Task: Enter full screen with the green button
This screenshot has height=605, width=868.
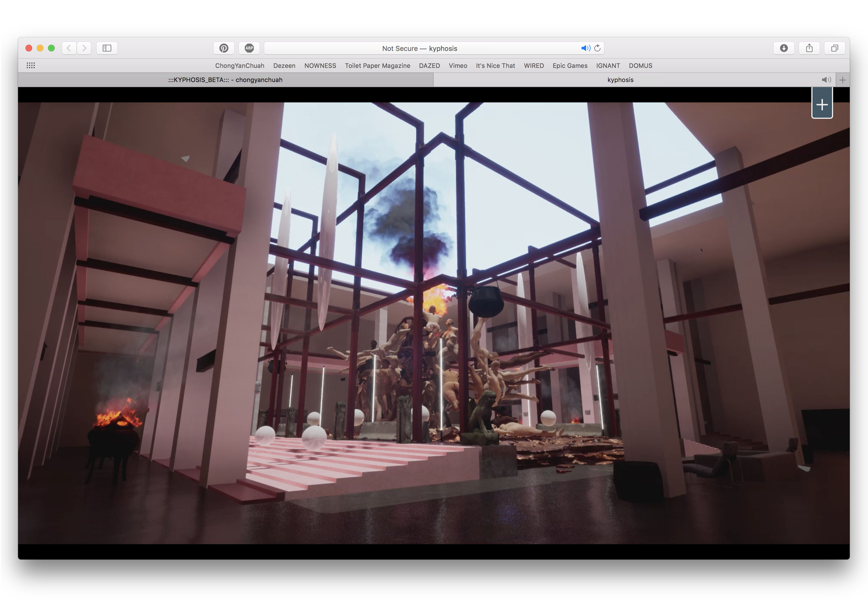Action: tap(51, 48)
